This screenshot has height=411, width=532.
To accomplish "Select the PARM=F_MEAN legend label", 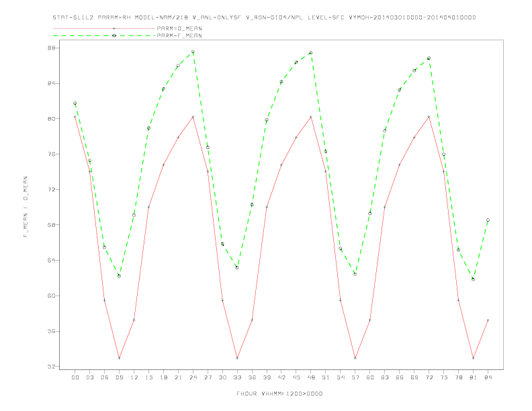I will coord(179,36).
